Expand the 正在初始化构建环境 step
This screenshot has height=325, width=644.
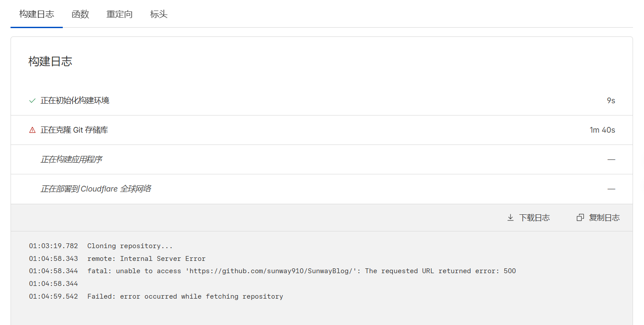point(75,101)
